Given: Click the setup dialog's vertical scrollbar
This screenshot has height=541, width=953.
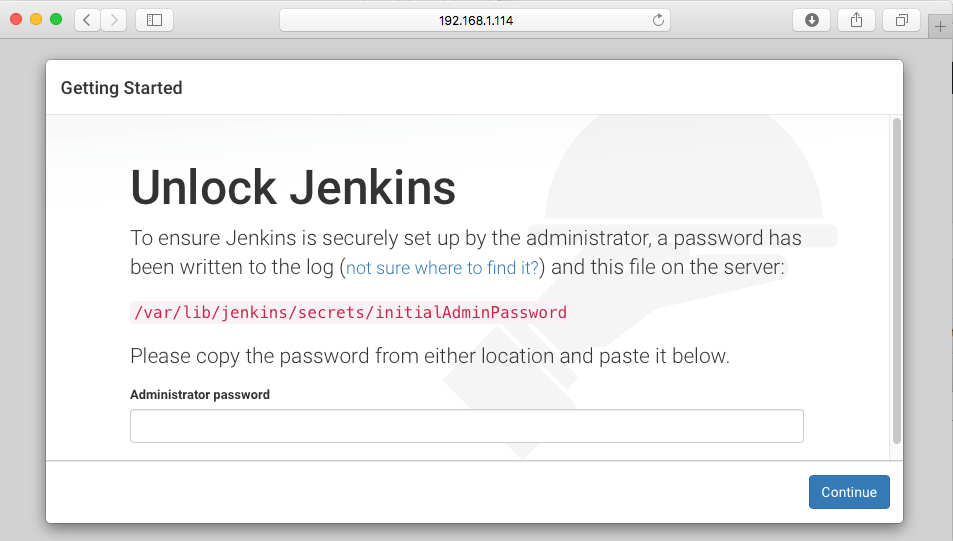Looking at the screenshot, I should pos(896,281).
